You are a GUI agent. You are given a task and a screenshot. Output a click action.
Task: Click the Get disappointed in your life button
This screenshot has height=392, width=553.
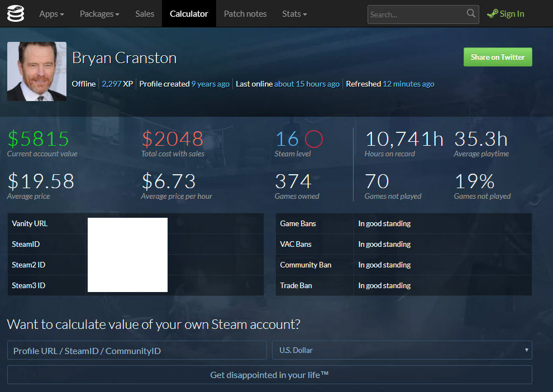(x=269, y=375)
